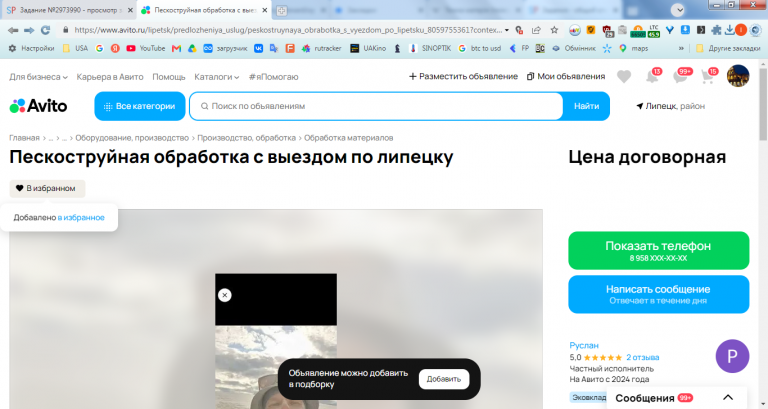Screen dimensions: 768x409
Task: Close the video overlay with X button
Action: pyautogui.click(x=225, y=295)
